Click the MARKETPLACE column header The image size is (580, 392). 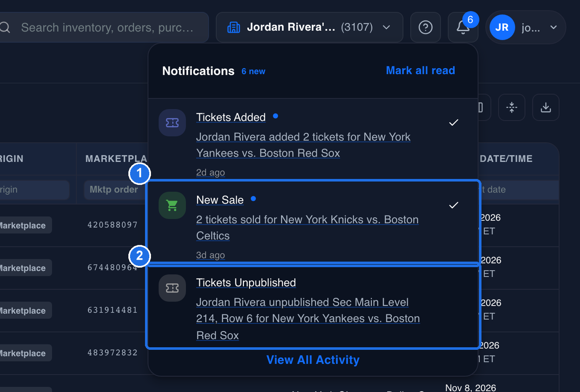tap(116, 159)
